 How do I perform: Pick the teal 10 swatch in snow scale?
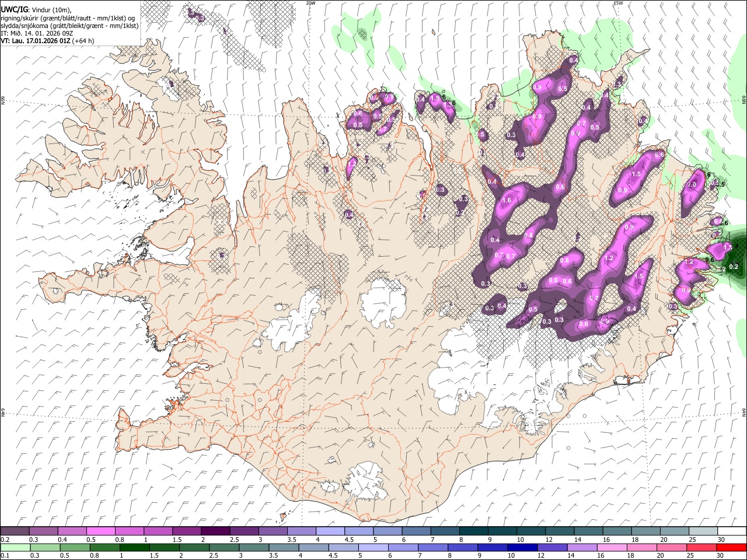pyautogui.click(x=530, y=531)
